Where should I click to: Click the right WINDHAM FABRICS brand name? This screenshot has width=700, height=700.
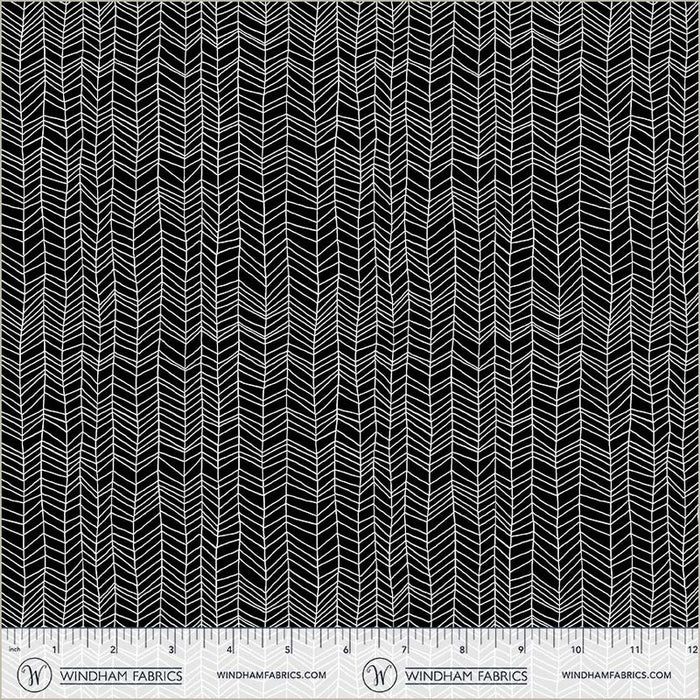click(468, 675)
